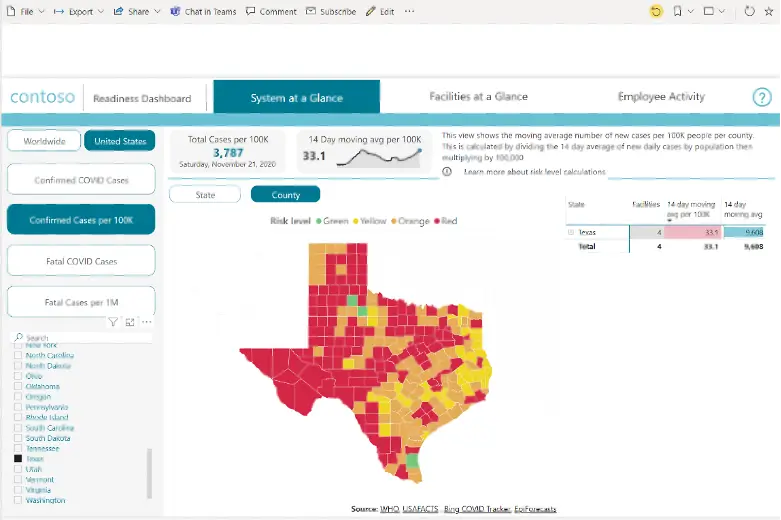Open the File dropdown menu

(x=26, y=11)
